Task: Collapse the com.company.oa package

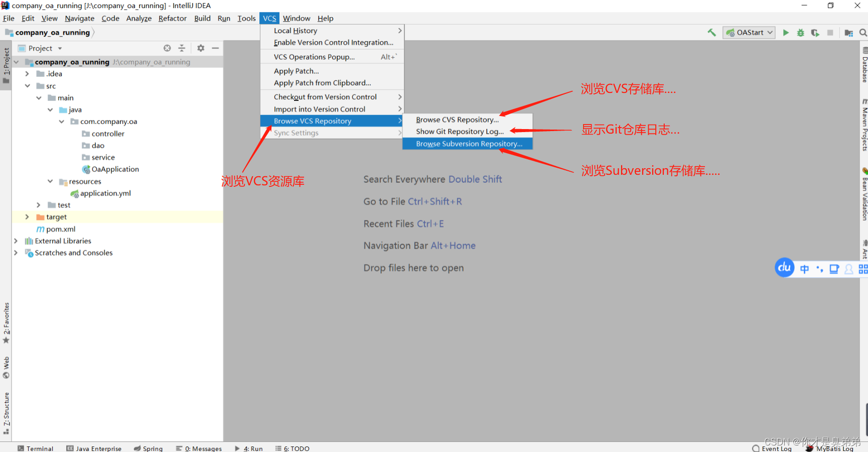Action: click(x=61, y=122)
